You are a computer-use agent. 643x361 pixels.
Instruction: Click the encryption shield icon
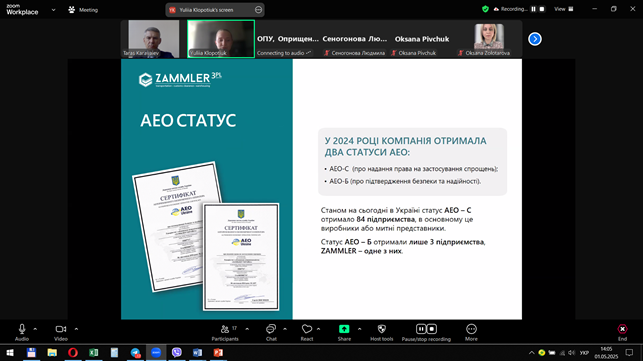[486, 9]
